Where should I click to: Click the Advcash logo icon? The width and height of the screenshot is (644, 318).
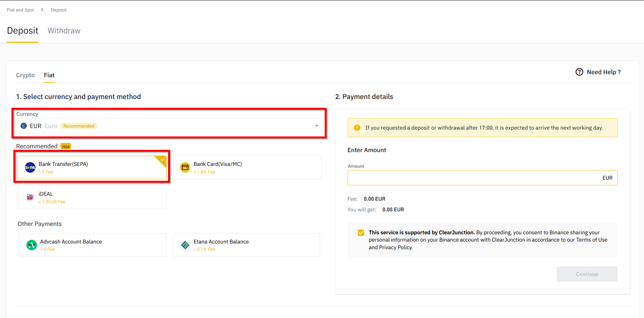(x=32, y=245)
